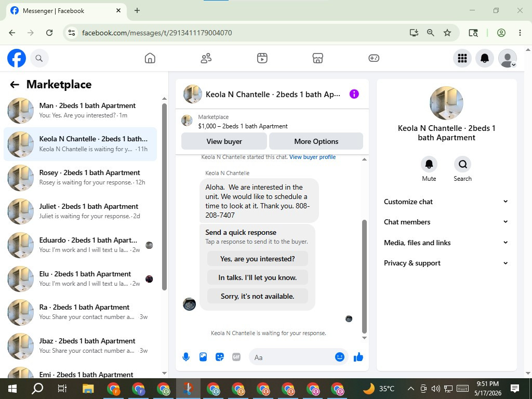This screenshot has height=399, width=532.
Task: Send 'Sorry, it's not available.' response
Action: click(258, 296)
